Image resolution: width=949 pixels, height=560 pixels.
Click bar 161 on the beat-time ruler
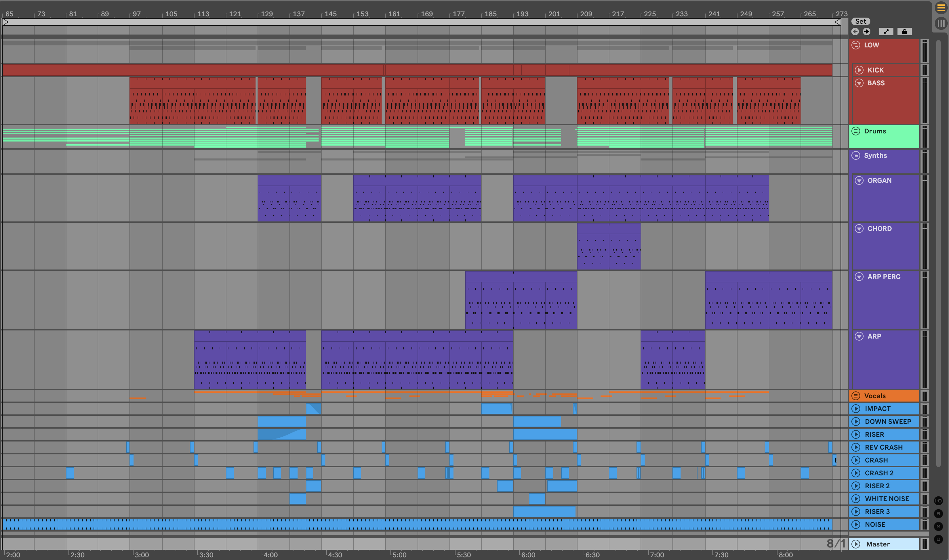tap(394, 14)
